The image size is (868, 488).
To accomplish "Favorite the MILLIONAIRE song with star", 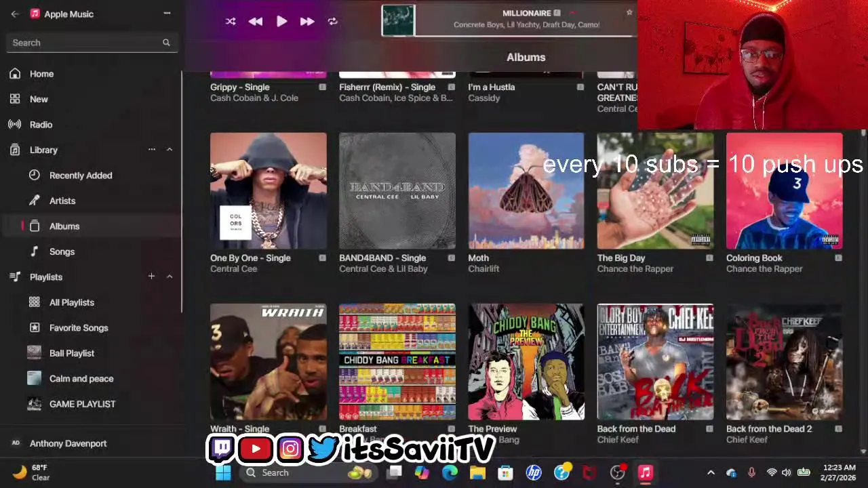I will (x=629, y=12).
